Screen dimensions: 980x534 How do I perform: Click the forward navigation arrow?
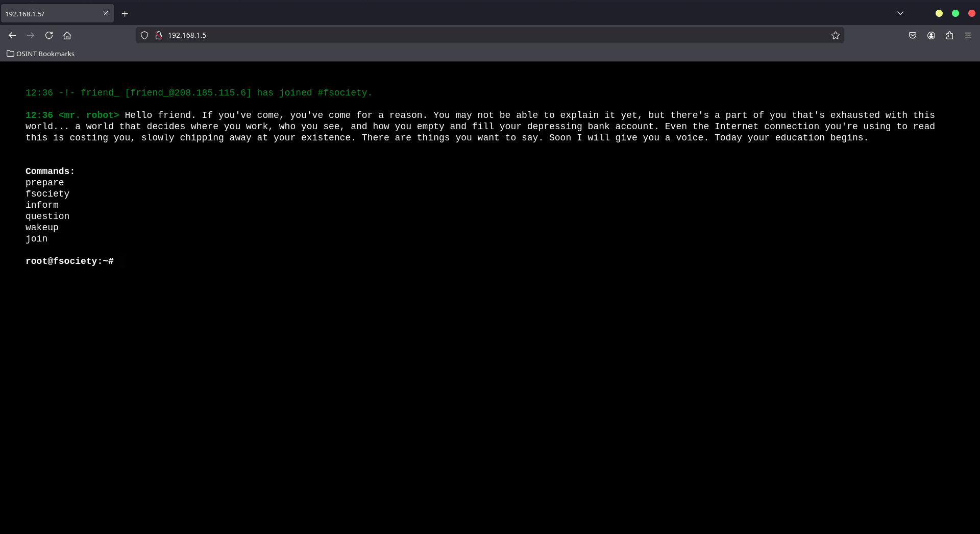pyautogui.click(x=31, y=35)
